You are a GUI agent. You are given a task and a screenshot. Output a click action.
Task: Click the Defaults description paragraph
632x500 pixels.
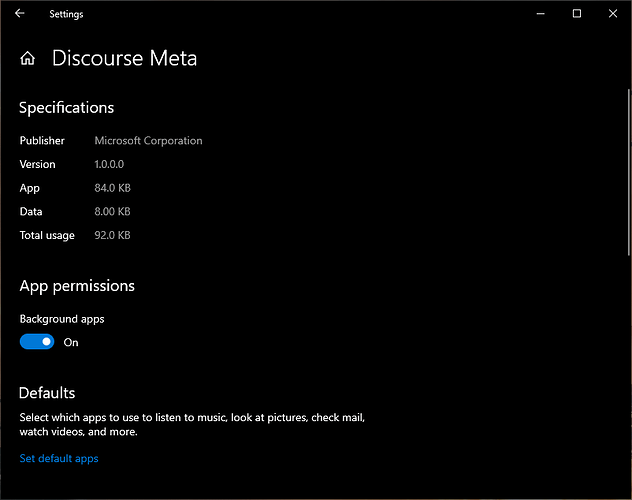192,425
